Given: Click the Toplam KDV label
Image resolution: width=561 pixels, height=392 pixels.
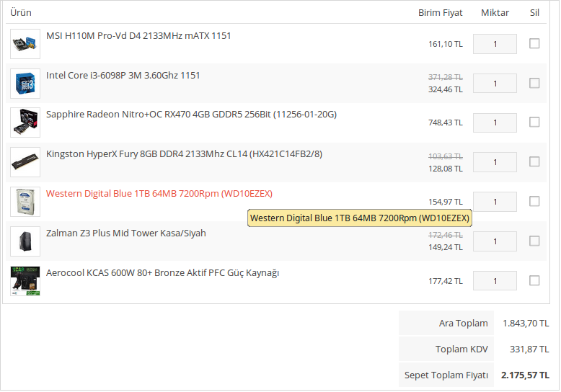Looking at the screenshot, I should [461, 349].
